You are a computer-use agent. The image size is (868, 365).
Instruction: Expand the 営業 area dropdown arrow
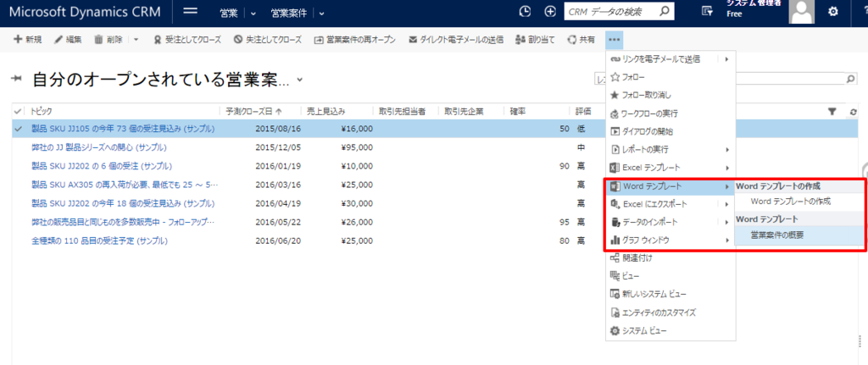[x=253, y=13]
